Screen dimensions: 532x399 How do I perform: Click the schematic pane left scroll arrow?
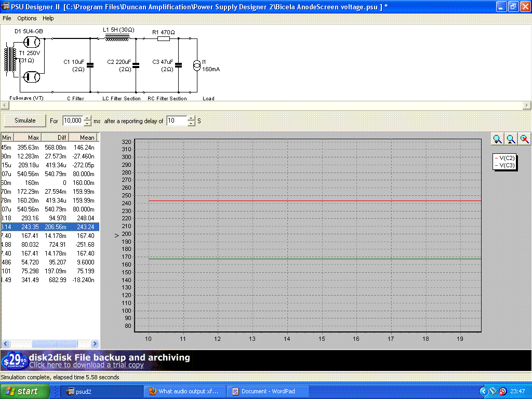point(4,105)
